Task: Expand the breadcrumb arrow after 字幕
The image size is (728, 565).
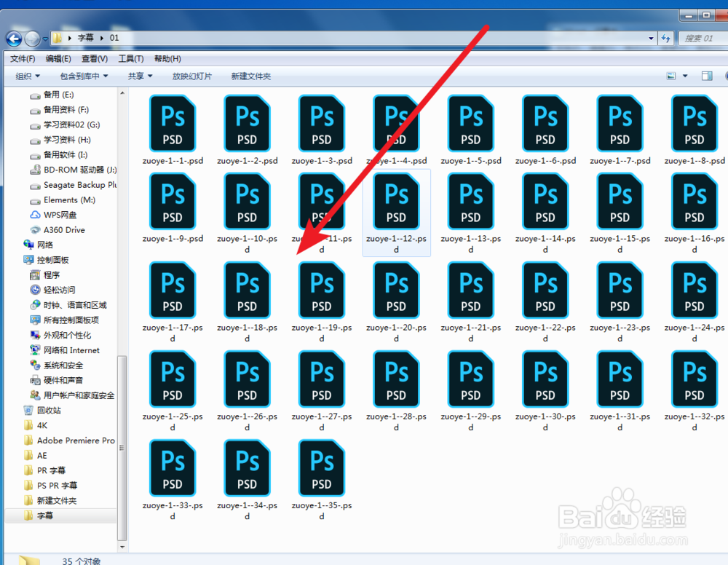Action: tap(101, 38)
